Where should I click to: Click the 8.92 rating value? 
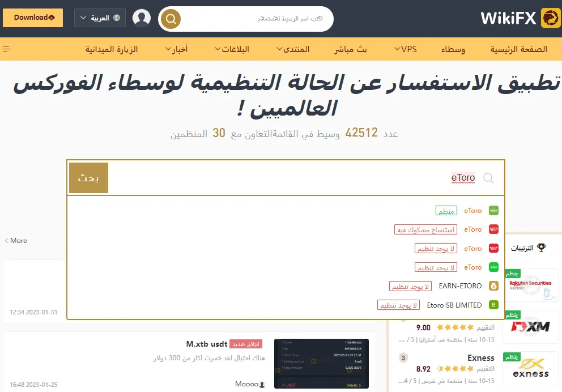tap(423, 369)
